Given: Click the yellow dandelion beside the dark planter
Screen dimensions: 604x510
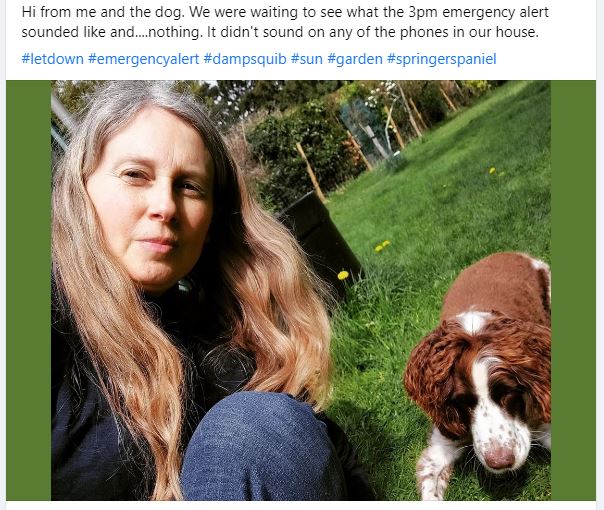Looking at the screenshot, I should (x=343, y=275).
